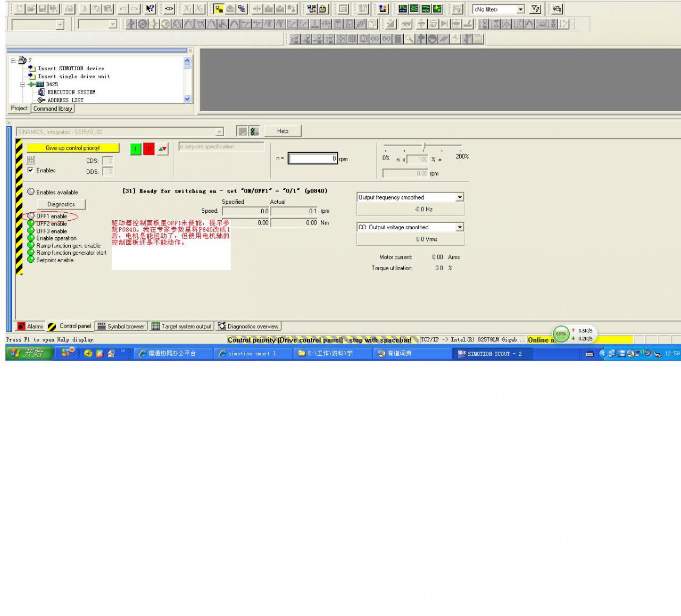Image resolution: width=681 pixels, height=616 pixels.
Task: Click the small grid icon above Enables checkbox
Action: (x=31, y=160)
